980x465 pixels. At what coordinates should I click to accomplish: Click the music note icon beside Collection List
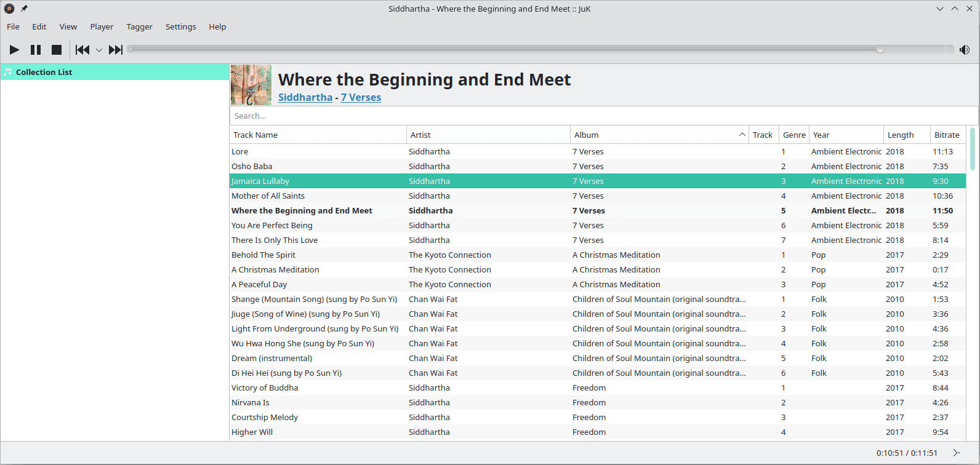(7, 72)
